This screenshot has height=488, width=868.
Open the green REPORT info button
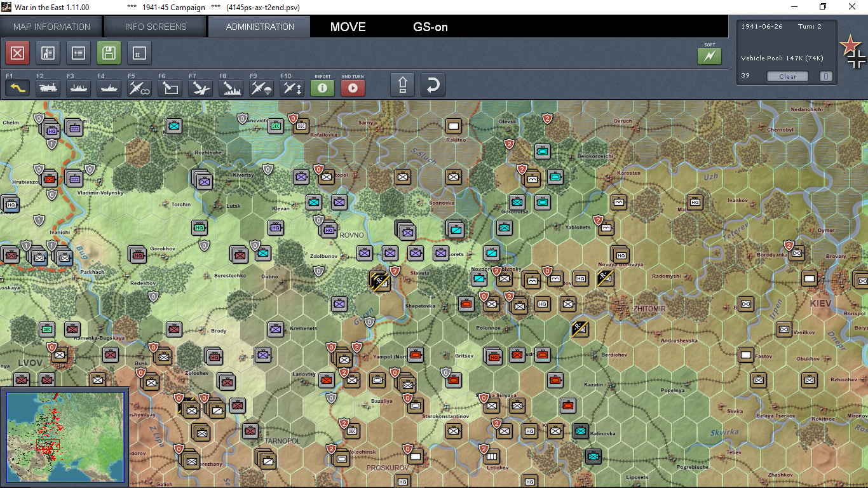[323, 88]
